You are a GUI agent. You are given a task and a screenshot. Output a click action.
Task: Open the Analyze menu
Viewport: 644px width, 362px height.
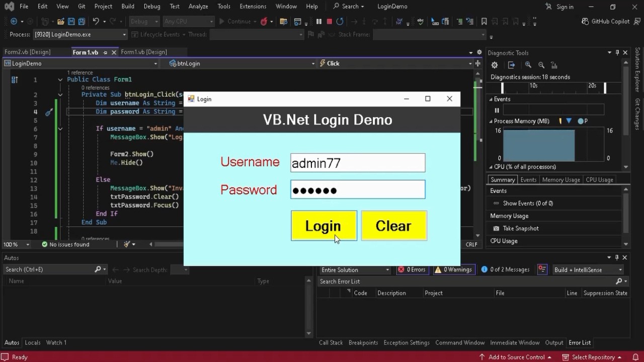[x=198, y=7]
